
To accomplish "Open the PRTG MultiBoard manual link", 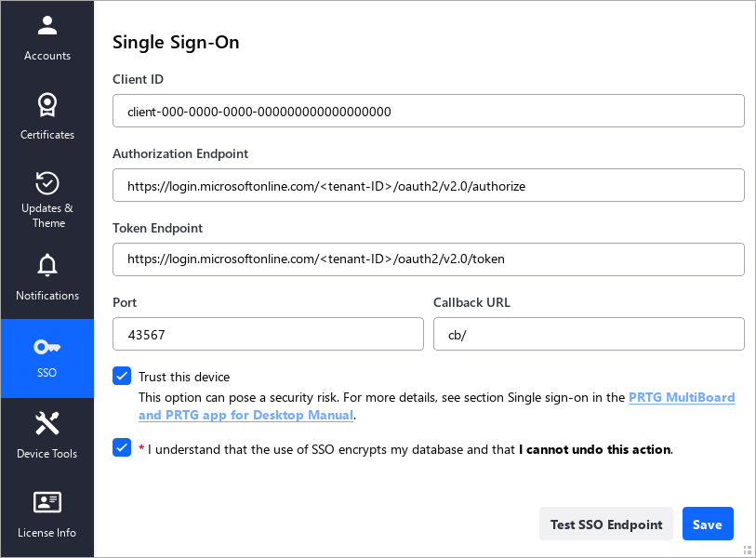I will [436, 406].
